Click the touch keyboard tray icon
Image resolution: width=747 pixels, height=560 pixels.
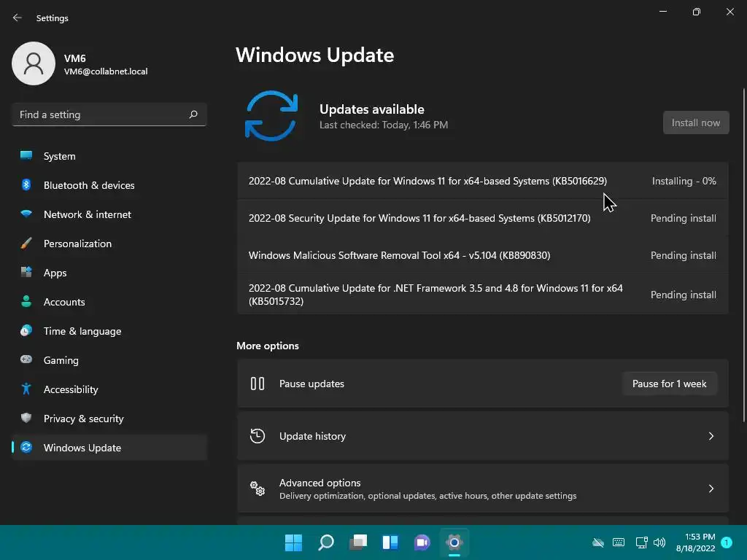[x=619, y=542]
